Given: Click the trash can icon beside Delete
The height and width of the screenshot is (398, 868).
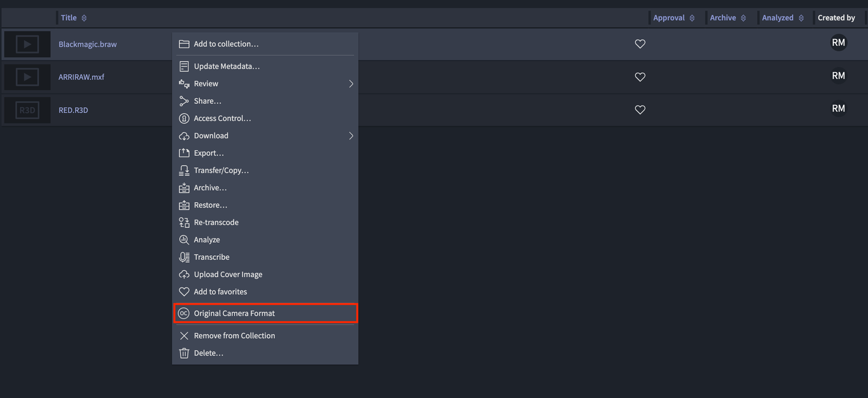Looking at the screenshot, I should [184, 353].
